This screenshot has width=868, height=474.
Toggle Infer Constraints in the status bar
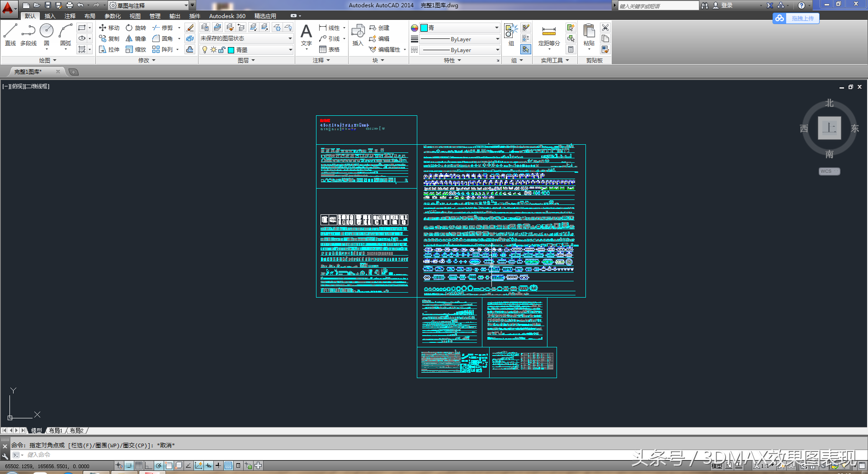(x=119, y=465)
